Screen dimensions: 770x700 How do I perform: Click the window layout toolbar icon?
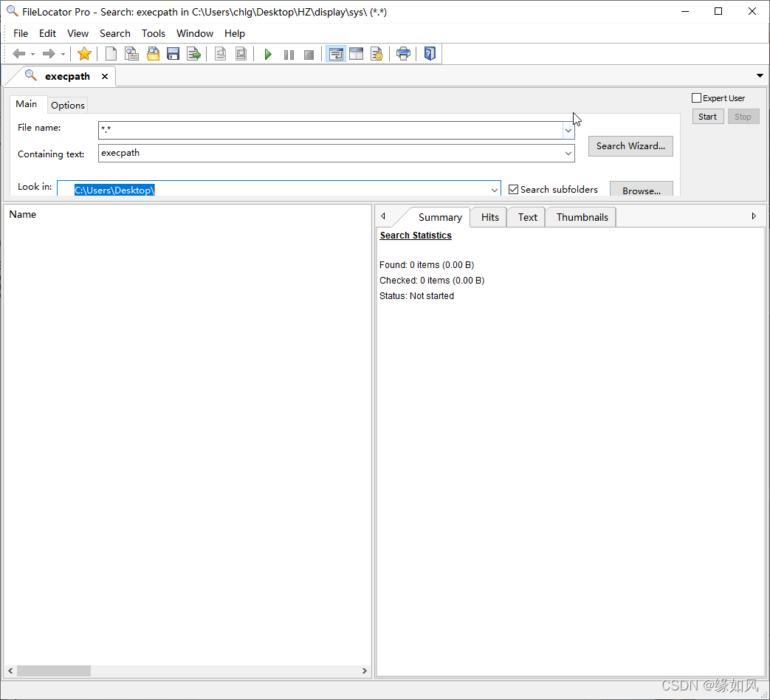coord(356,54)
